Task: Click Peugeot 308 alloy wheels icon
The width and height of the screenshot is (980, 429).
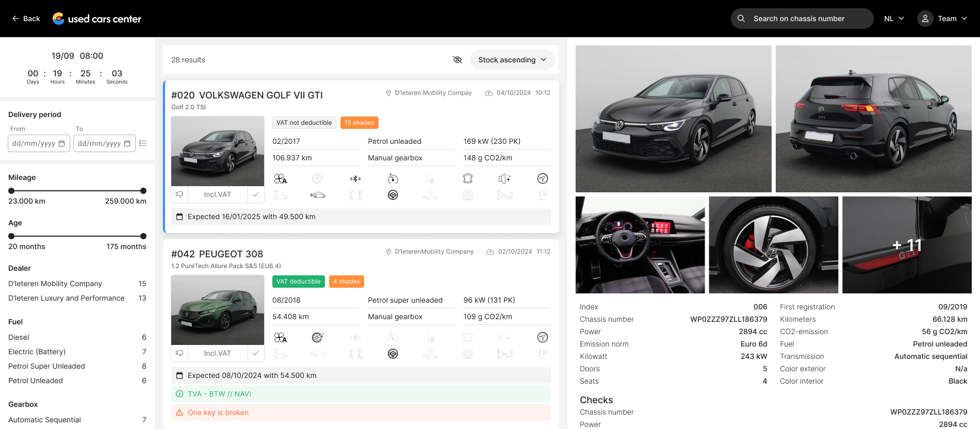Action: [x=318, y=337]
